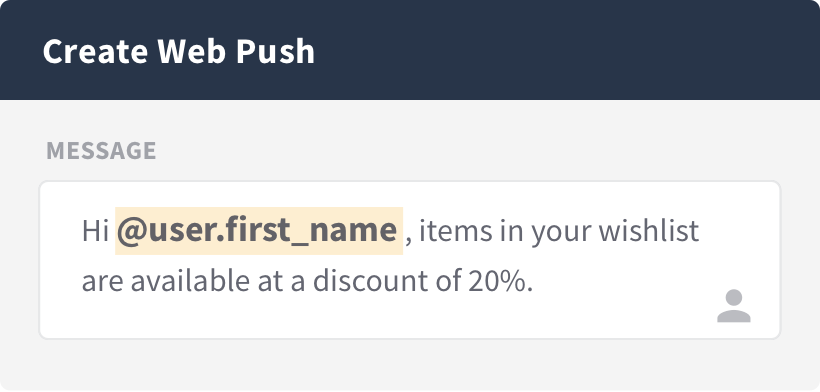Focus the message text box
Viewport: 820px width, 392px height.
click(x=410, y=260)
